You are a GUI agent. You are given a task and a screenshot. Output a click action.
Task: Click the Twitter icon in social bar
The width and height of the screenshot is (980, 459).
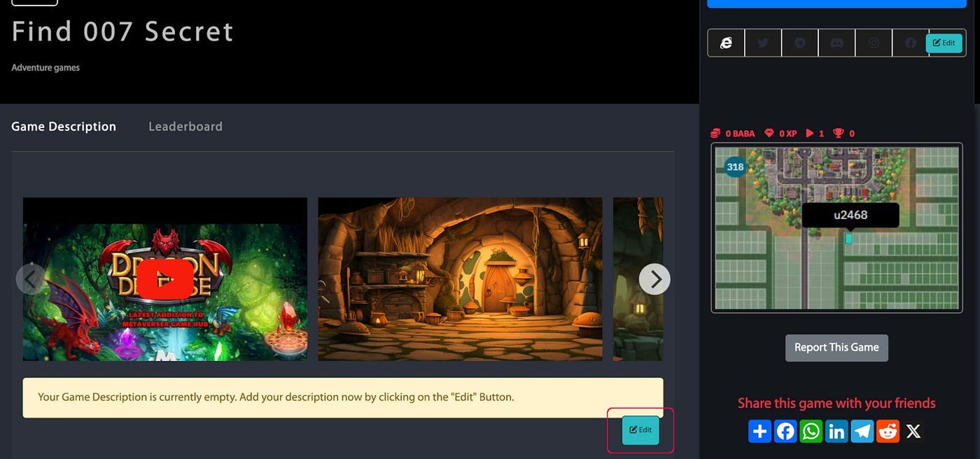click(763, 43)
